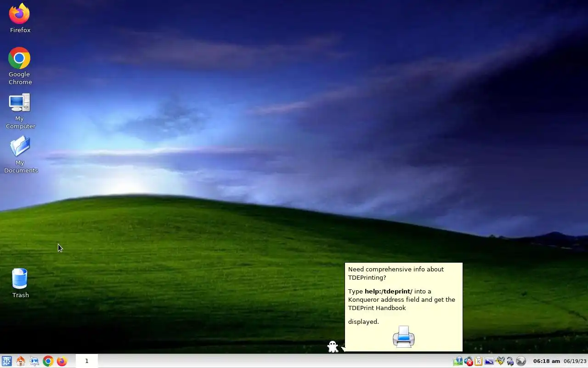Click the display settings tray icon
The image size is (588, 368).
click(x=489, y=361)
